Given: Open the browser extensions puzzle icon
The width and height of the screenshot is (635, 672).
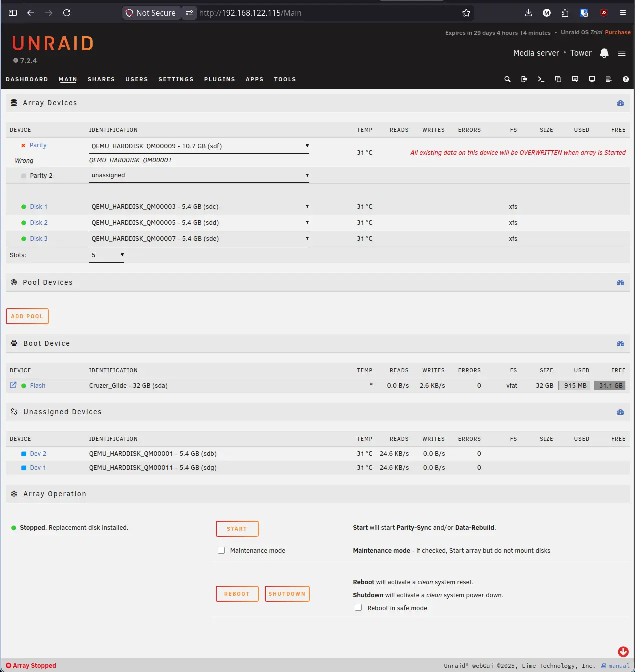Looking at the screenshot, I should click(565, 13).
